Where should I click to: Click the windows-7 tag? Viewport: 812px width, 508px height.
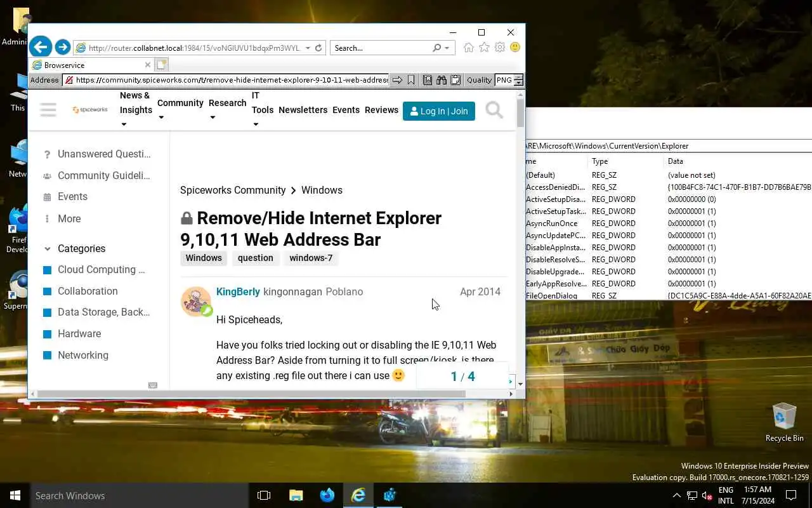pos(311,258)
